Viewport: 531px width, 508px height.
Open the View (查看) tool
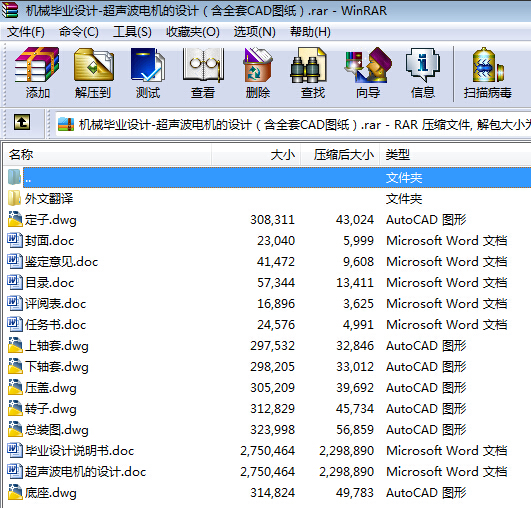pyautogui.click(x=203, y=65)
